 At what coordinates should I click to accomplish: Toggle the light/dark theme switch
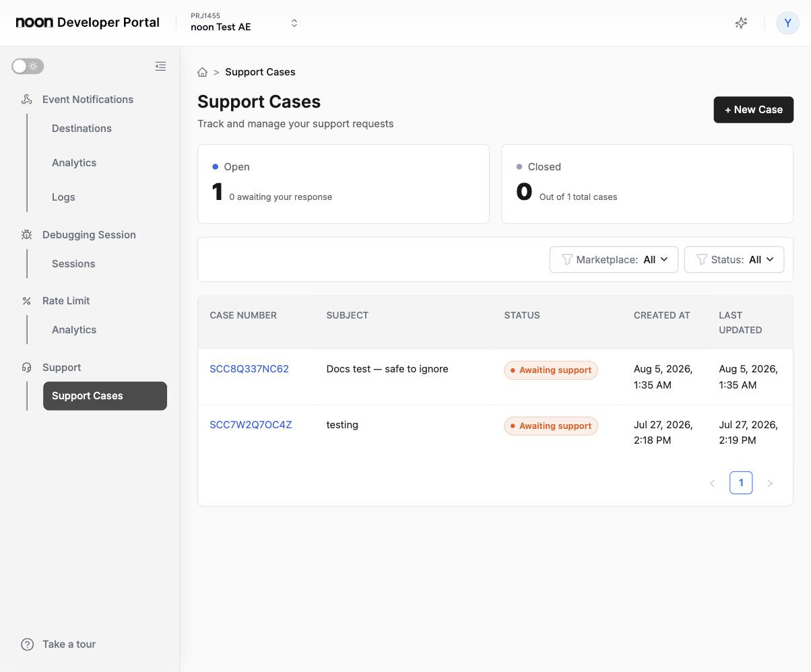point(28,66)
